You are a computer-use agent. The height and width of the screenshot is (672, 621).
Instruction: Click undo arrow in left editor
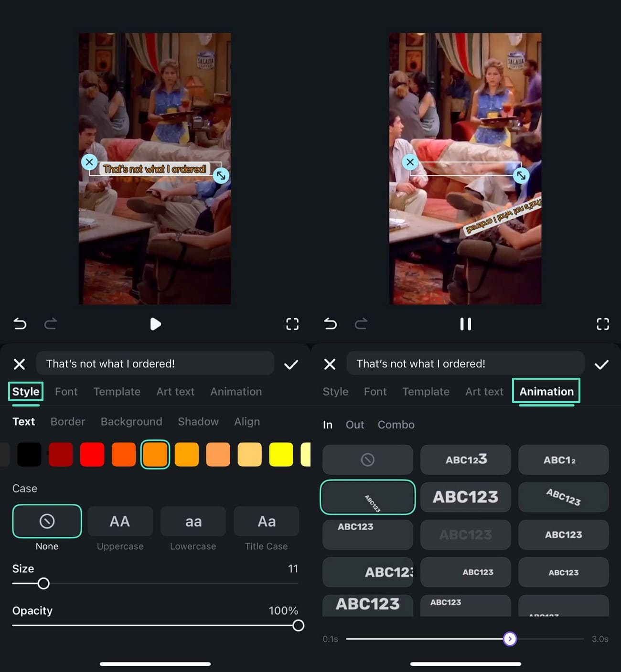(20, 324)
